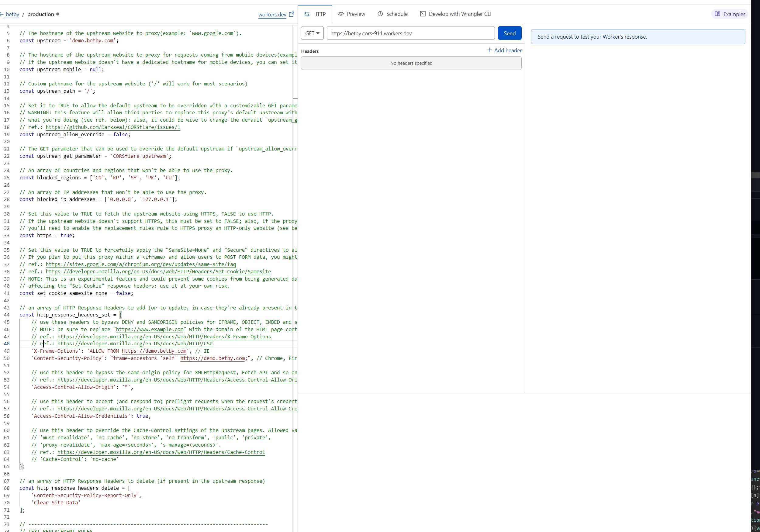The height and width of the screenshot is (532, 760).
Task: Click the request URL input field
Action: pyautogui.click(x=410, y=33)
